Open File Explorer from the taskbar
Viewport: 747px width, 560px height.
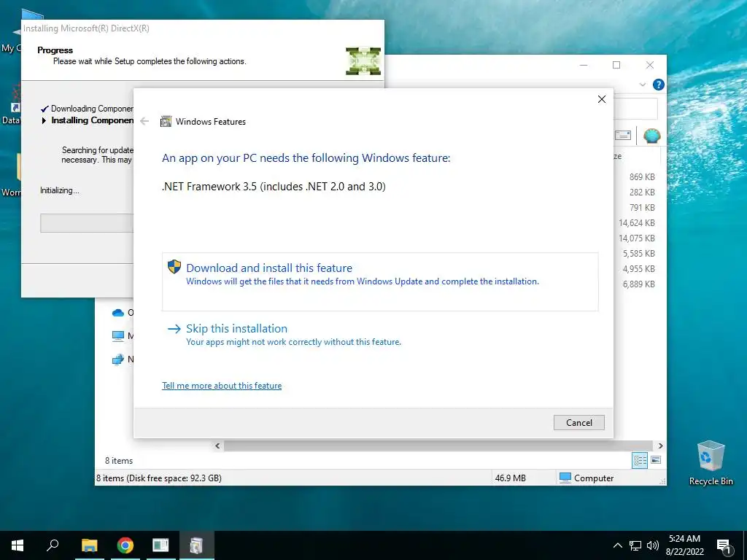89,545
